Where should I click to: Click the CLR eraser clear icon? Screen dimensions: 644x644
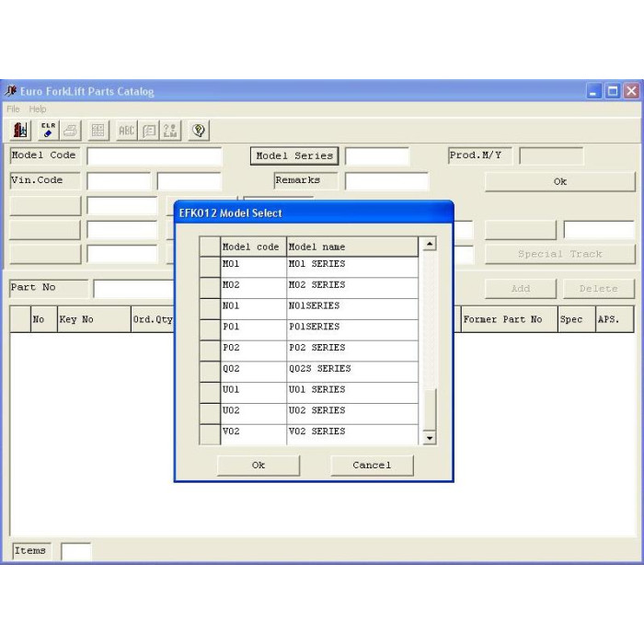[x=49, y=131]
